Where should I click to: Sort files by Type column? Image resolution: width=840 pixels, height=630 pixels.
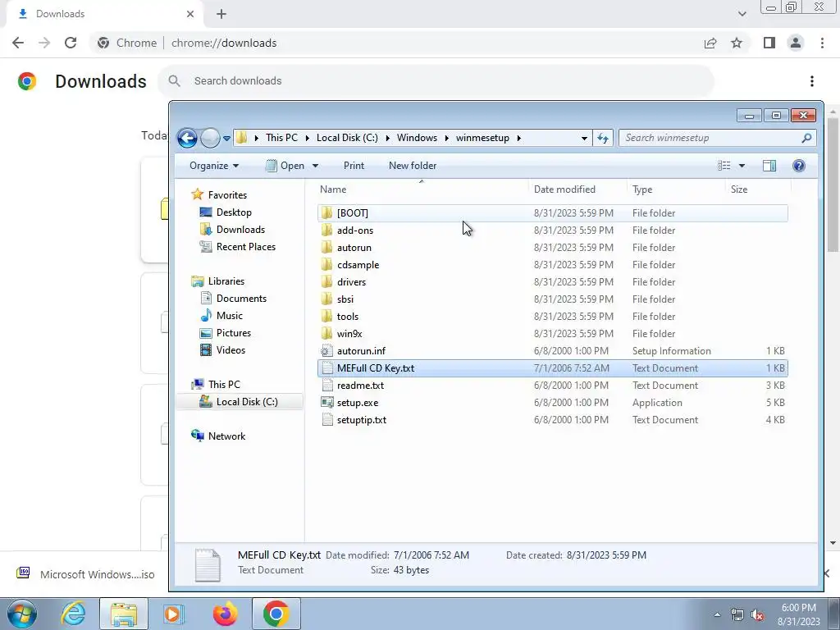[676, 189]
